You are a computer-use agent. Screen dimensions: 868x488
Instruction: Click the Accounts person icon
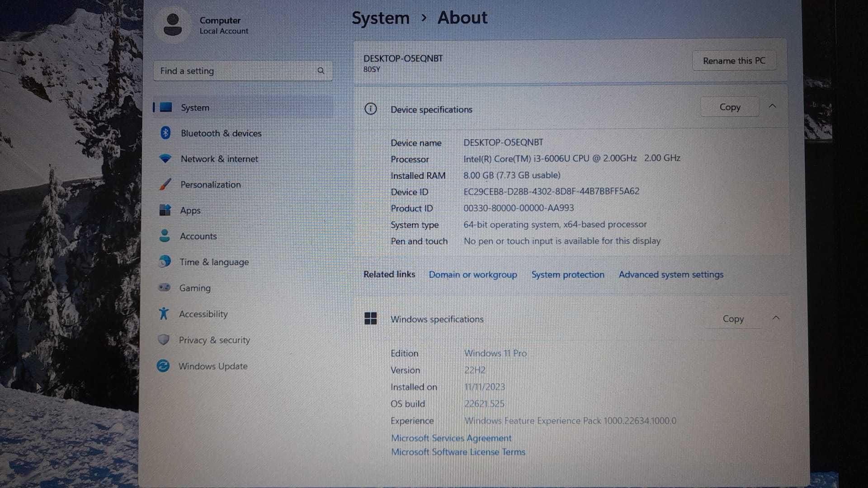tap(165, 235)
